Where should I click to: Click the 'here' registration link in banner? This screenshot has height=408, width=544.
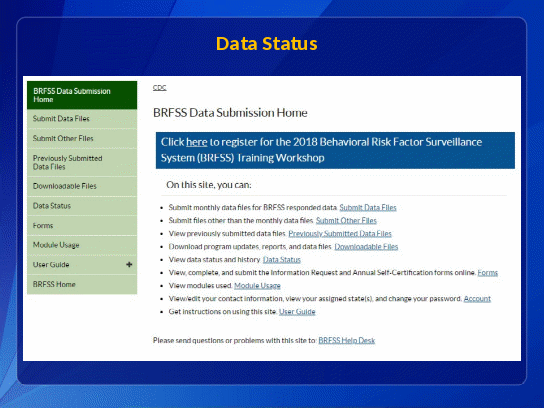coord(196,142)
